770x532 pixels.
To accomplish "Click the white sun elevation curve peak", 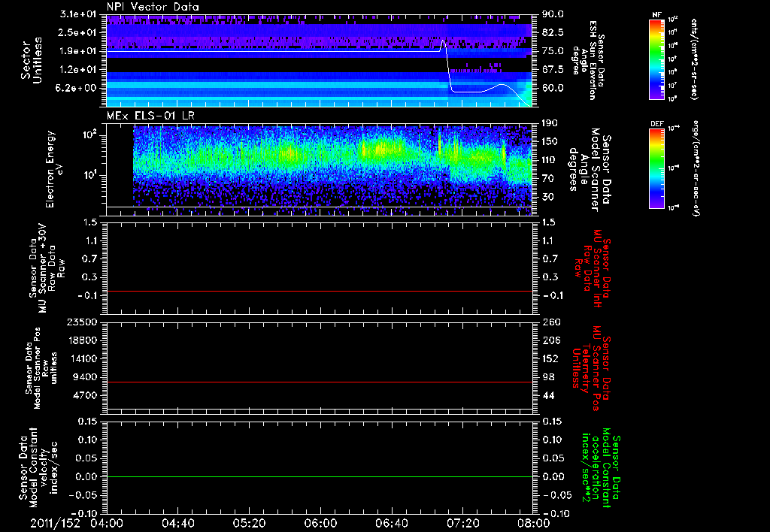I will 443,41.
